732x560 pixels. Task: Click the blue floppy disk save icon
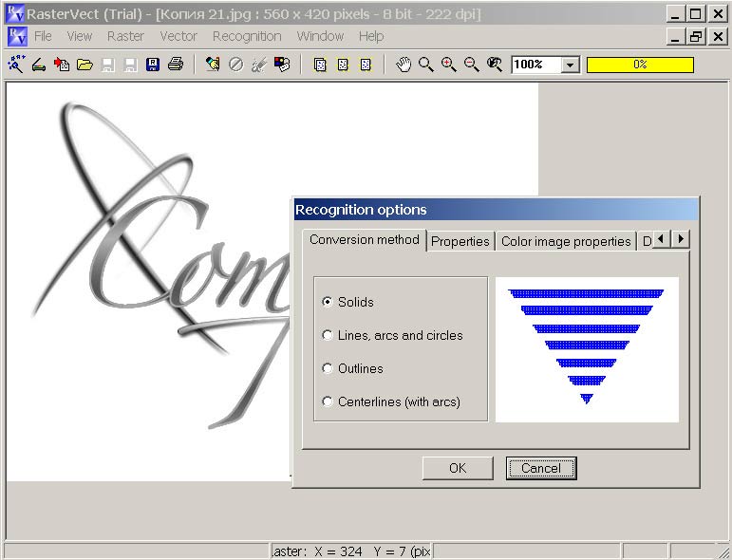153,65
